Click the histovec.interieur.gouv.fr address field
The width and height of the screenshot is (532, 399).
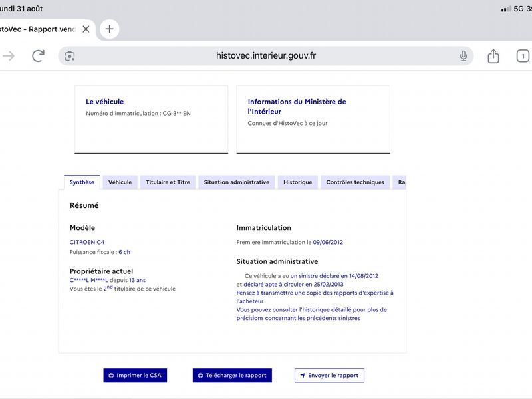[x=265, y=56]
